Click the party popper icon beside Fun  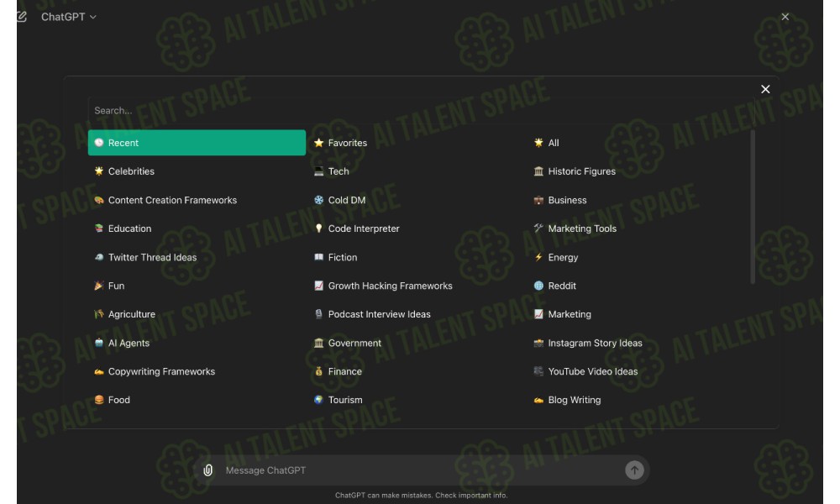point(99,286)
